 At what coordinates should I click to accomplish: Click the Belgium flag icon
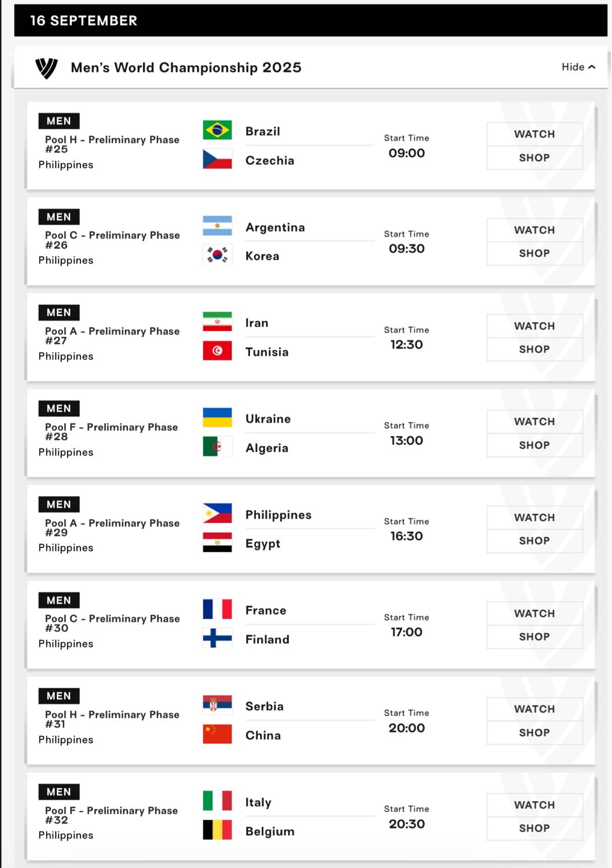tap(217, 830)
